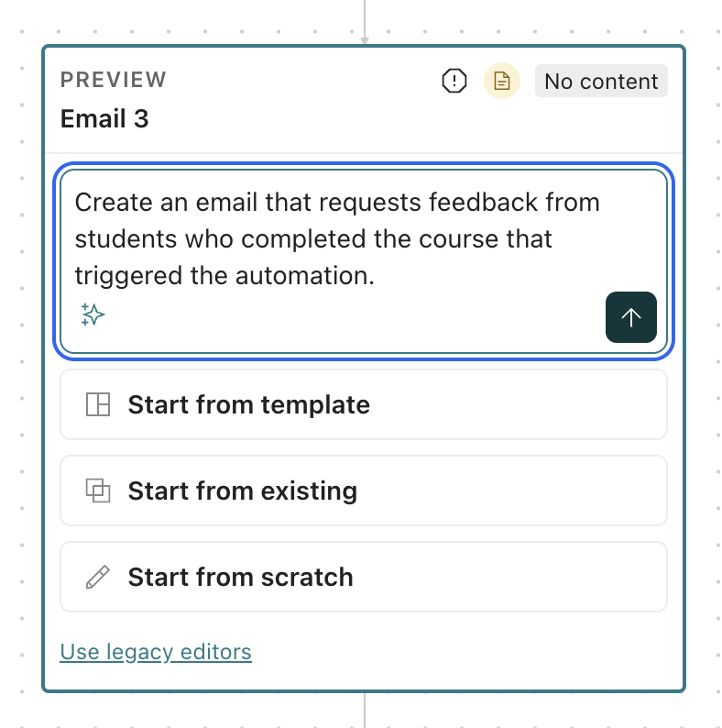
Task: Click the dotted canvas background beside card
Action: [x=21, y=362]
